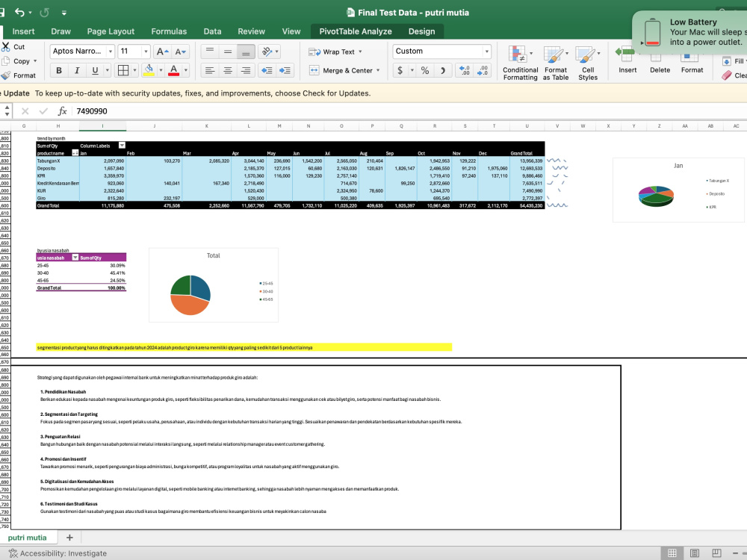Click the Delete cells button

pyautogui.click(x=660, y=63)
